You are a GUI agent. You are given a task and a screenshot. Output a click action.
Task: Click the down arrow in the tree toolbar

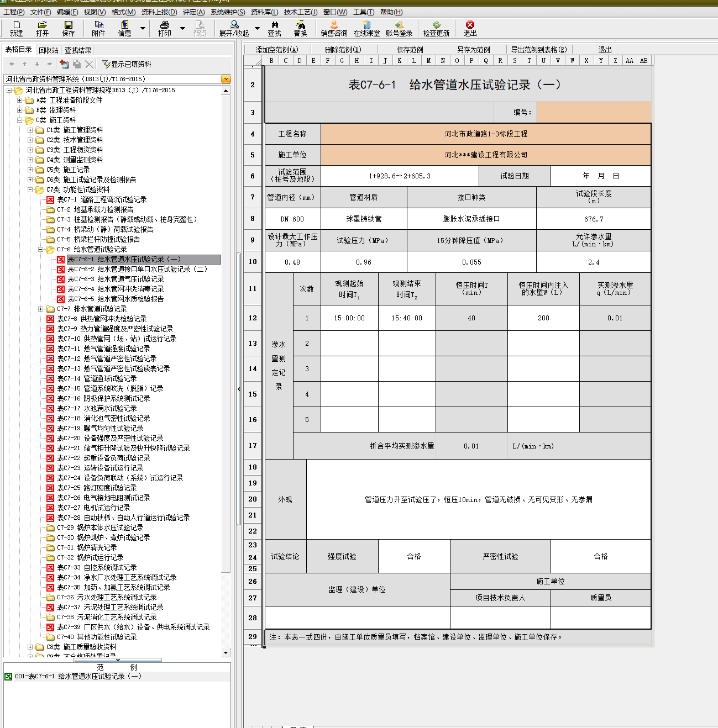(x=37, y=64)
